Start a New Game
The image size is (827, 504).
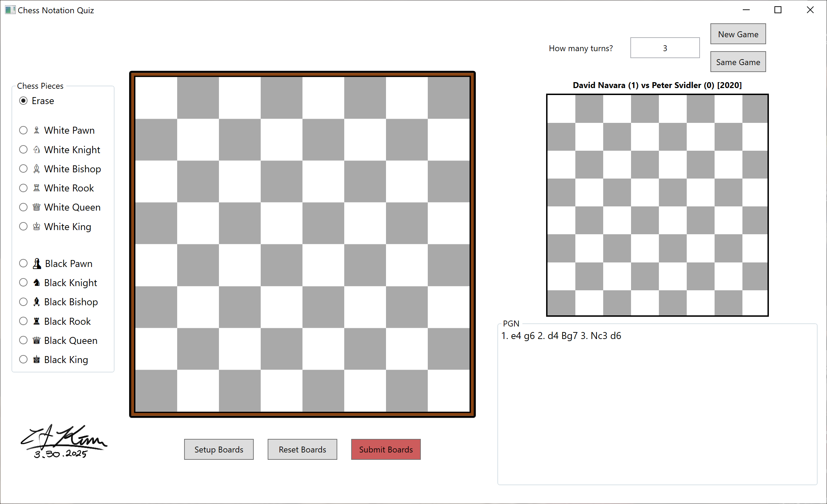(x=738, y=34)
